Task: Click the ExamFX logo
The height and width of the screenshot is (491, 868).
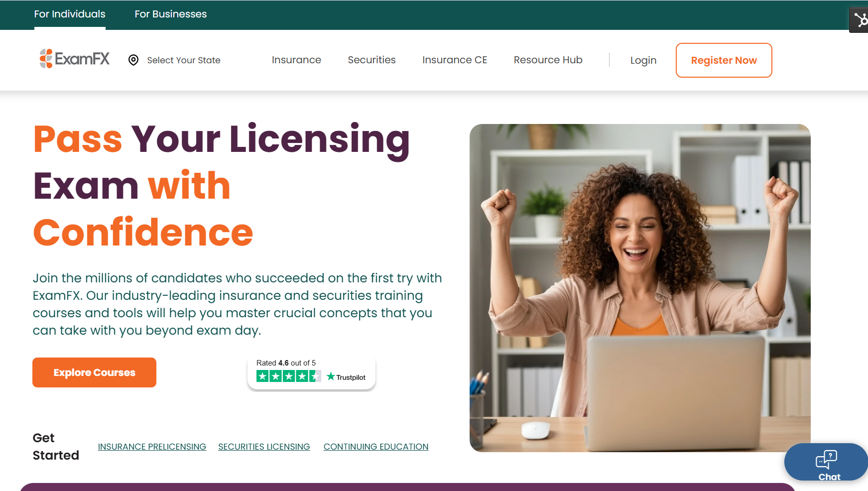Action: tap(75, 59)
